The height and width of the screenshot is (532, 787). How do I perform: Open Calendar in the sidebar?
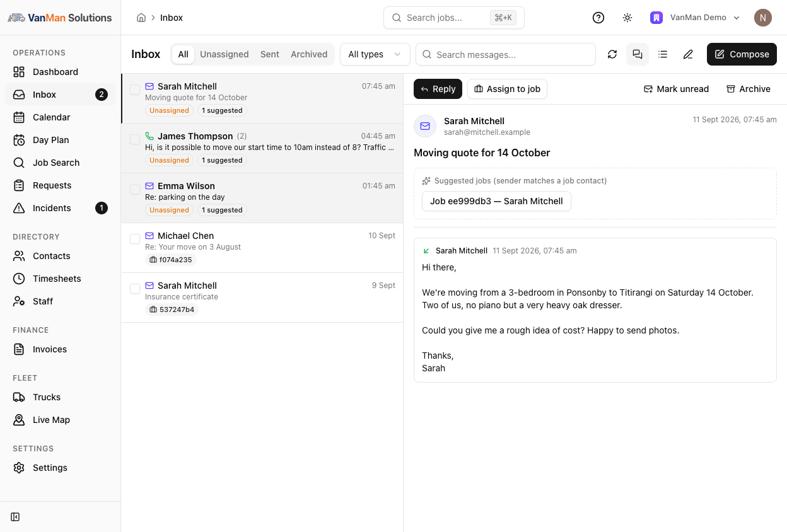[x=60, y=117]
